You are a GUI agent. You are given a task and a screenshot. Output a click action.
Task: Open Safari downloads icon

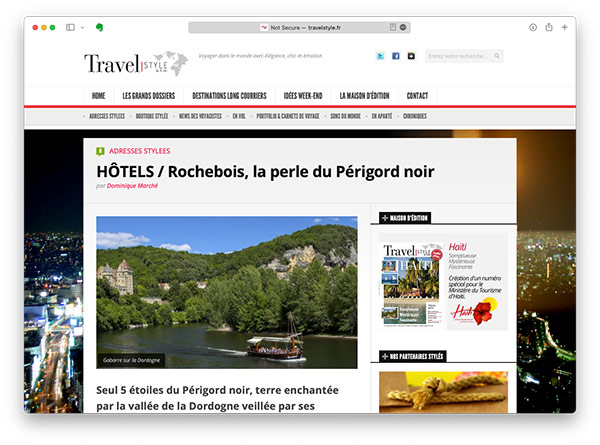point(533,27)
